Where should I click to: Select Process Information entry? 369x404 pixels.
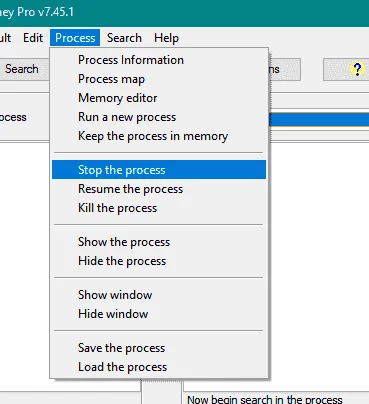[x=159, y=60]
